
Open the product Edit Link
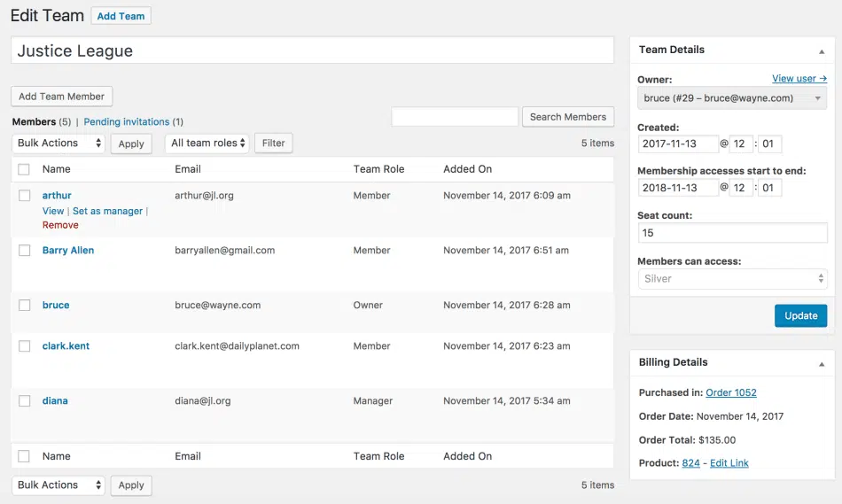tap(729, 462)
